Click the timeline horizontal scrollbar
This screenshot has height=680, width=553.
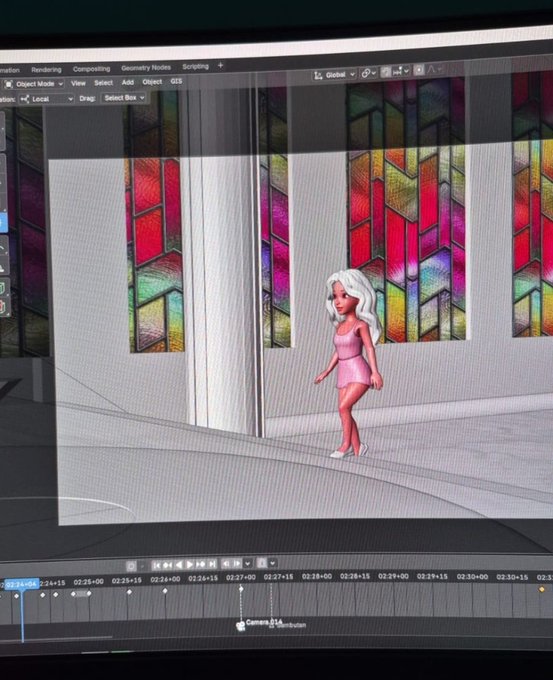tap(56, 638)
